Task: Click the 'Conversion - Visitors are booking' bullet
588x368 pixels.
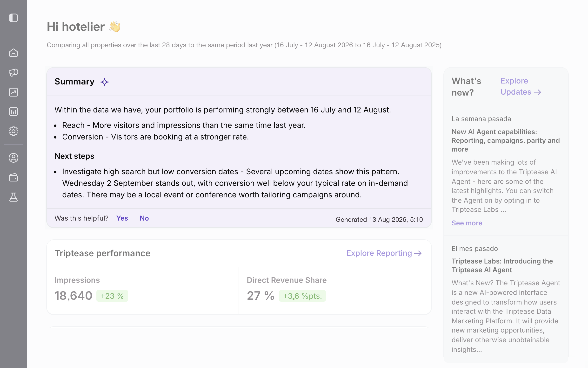Action: pyautogui.click(x=155, y=137)
